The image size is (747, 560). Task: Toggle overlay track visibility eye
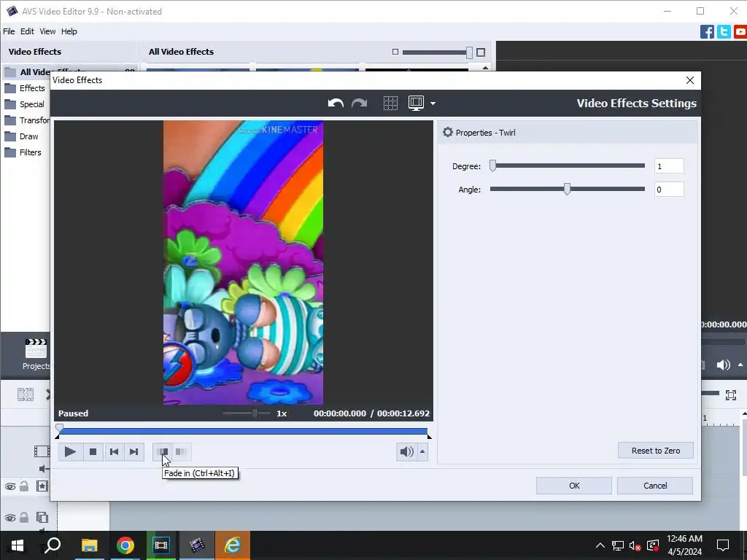(x=10, y=518)
